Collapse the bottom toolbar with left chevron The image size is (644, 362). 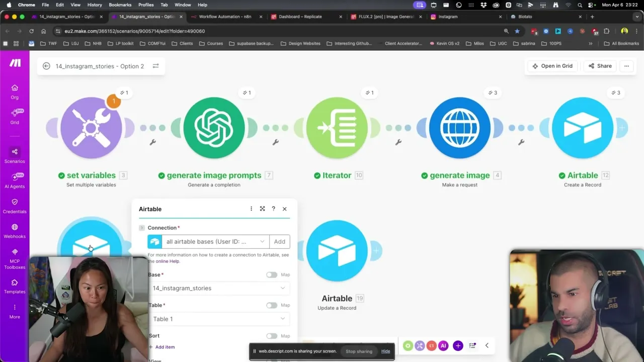(x=487, y=345)
